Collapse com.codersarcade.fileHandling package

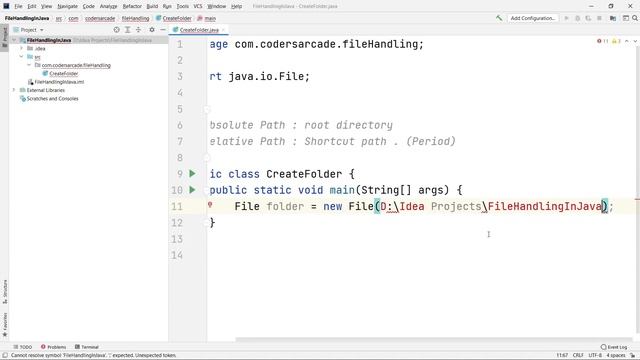(29, 65)
